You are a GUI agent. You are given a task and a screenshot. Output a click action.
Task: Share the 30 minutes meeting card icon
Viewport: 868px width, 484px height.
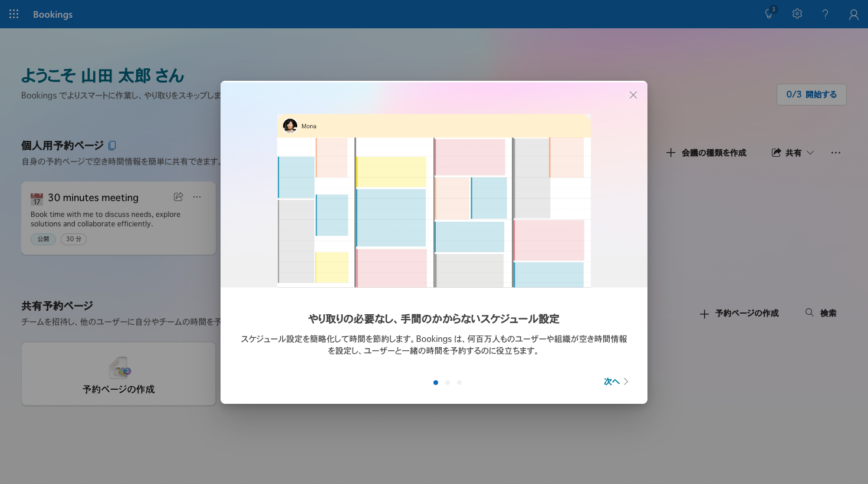click(179, 197)
